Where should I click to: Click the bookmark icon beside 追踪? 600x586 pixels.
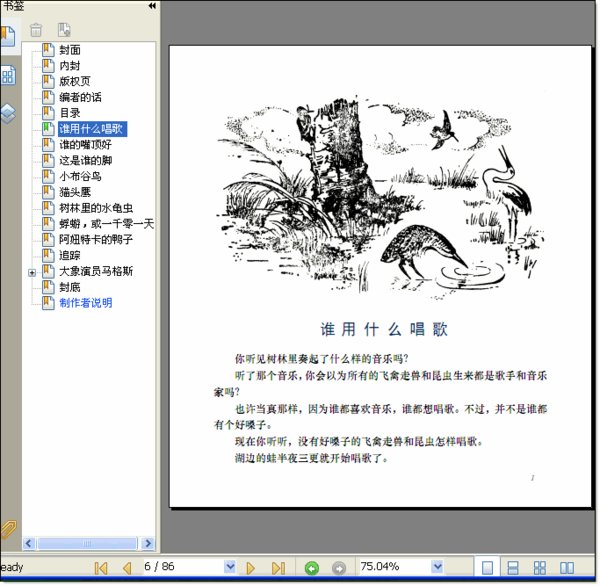pos(48,255)
